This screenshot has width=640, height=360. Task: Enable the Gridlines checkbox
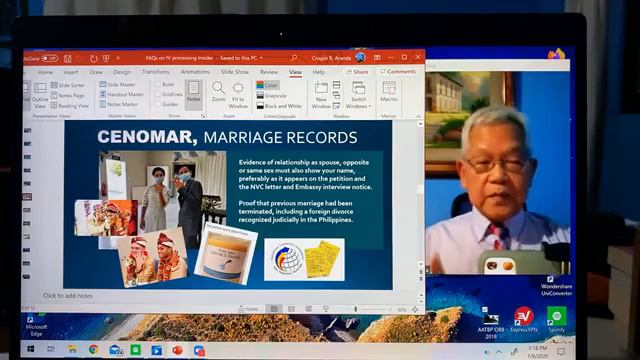(158, 94)
